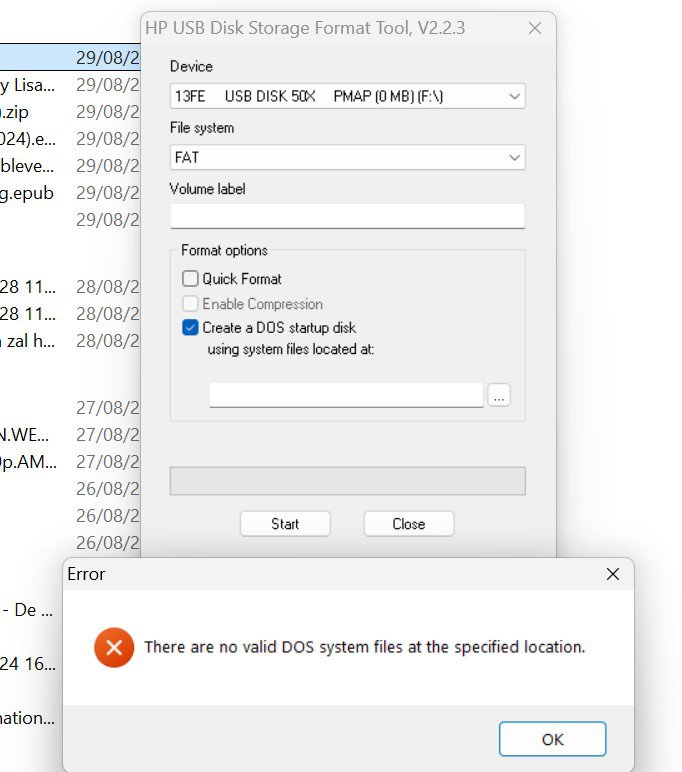682x772 pixels.
Task: Uncheck Create a DOS startup disk
Action: [190, 327]
